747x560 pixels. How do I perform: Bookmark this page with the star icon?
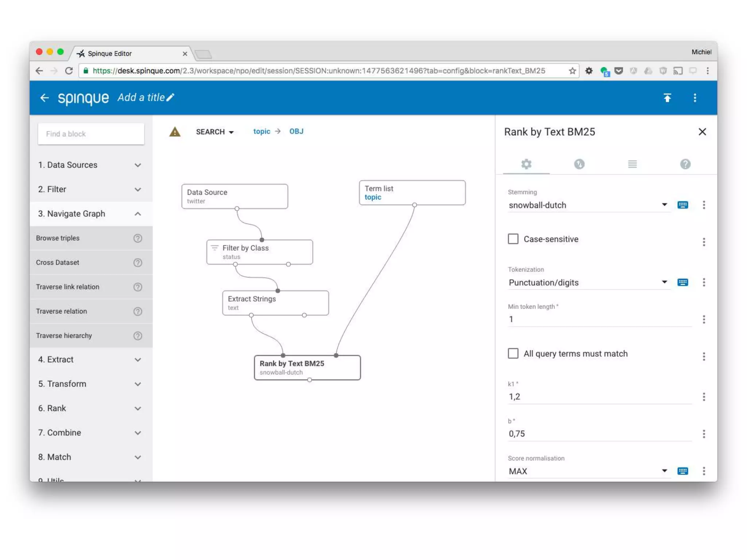(572, 71)
